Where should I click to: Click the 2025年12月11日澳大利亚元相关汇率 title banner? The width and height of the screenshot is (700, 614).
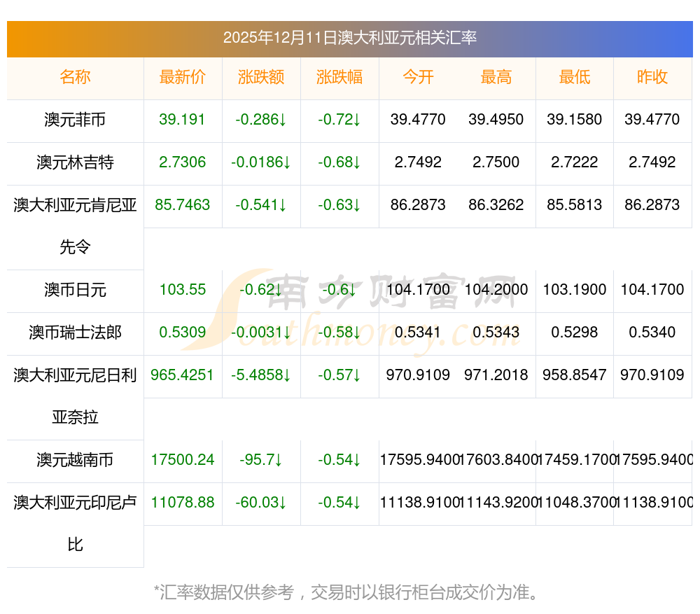pyautogui.click(x=350, y=38)
